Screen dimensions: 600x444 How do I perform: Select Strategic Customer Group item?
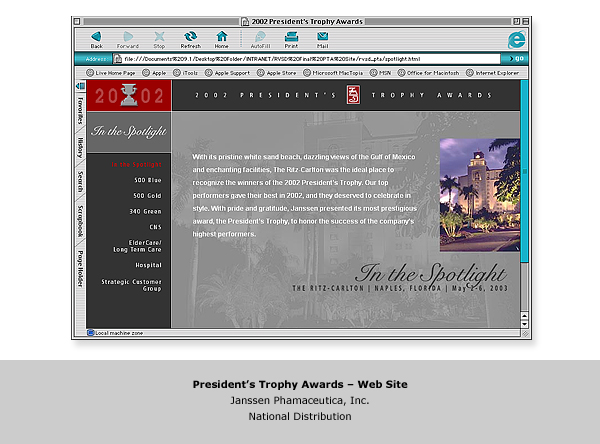click(131, 285)
